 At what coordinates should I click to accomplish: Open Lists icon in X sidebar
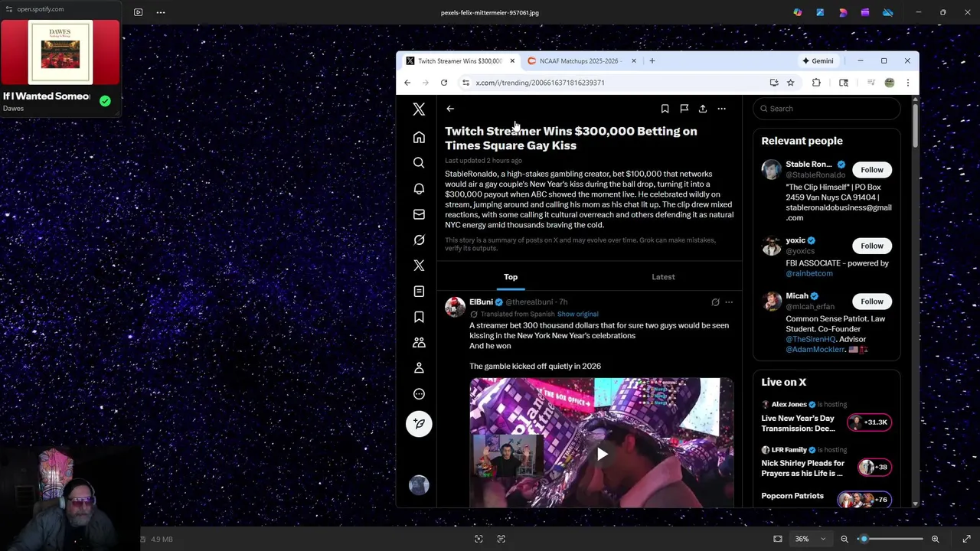[419, 292]
